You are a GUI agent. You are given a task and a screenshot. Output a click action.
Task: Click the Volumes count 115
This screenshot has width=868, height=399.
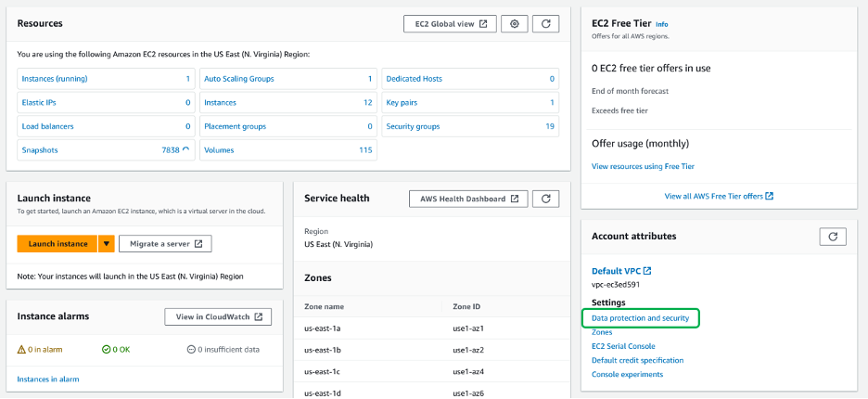(365, 150)
